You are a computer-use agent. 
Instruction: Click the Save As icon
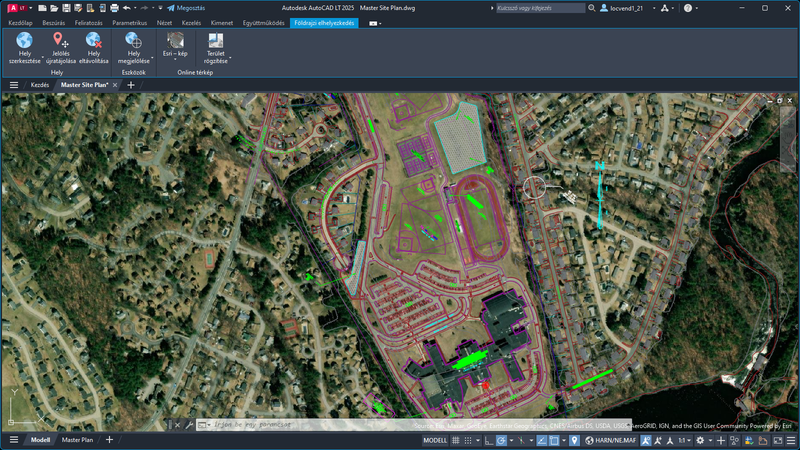(78, 8)
